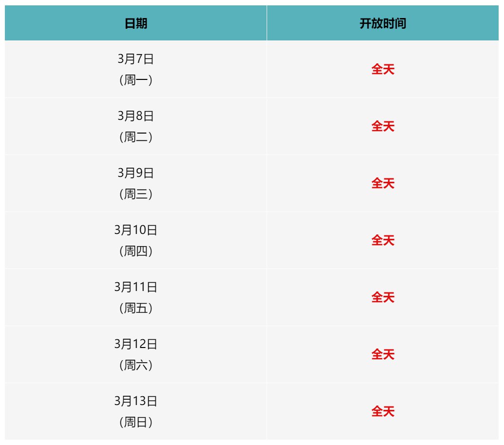504x445 pixels.
Task: Click the (周五) weekday label
Action: point(136,309)
